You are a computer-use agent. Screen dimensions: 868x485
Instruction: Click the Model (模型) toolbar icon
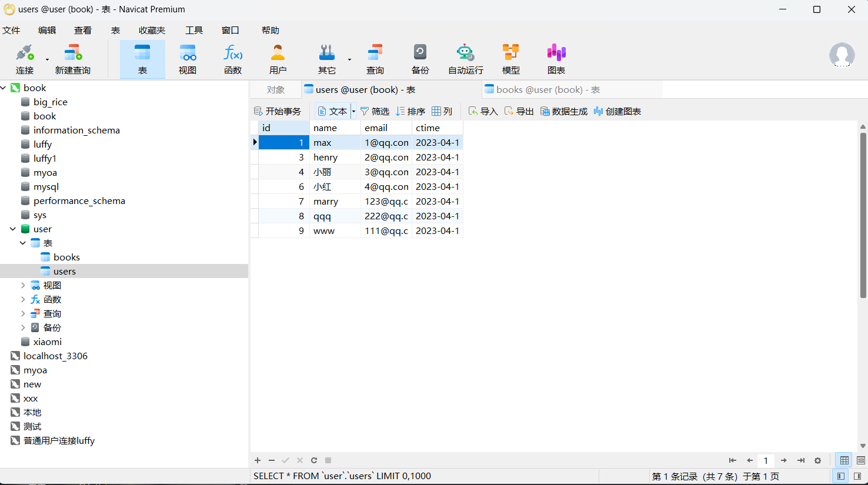click(511, 59)
